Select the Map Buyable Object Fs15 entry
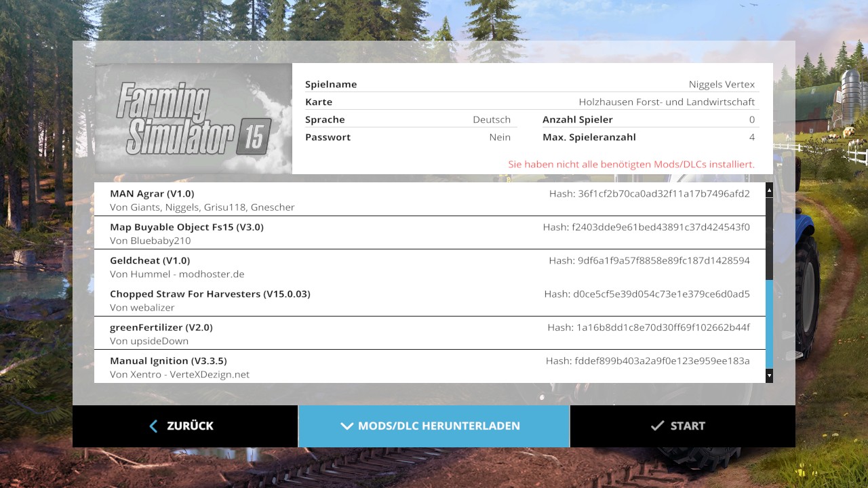868x488 pixels. point(429,233)
